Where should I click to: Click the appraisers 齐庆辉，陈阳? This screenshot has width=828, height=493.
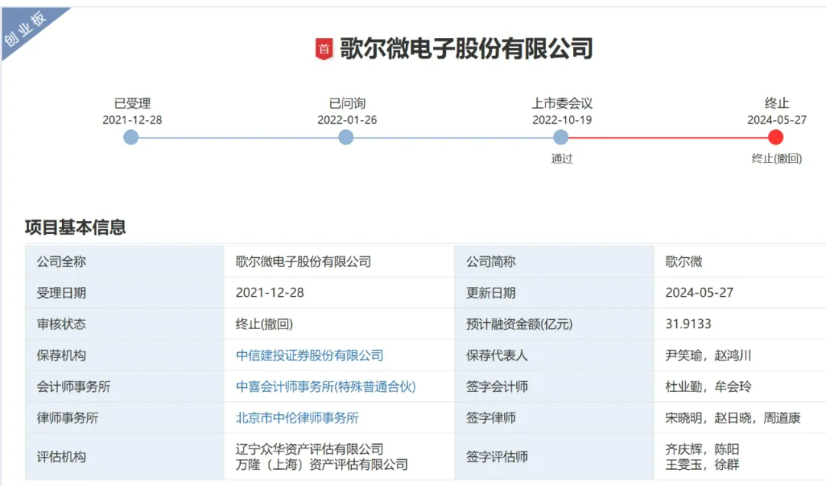click(702, 449)
